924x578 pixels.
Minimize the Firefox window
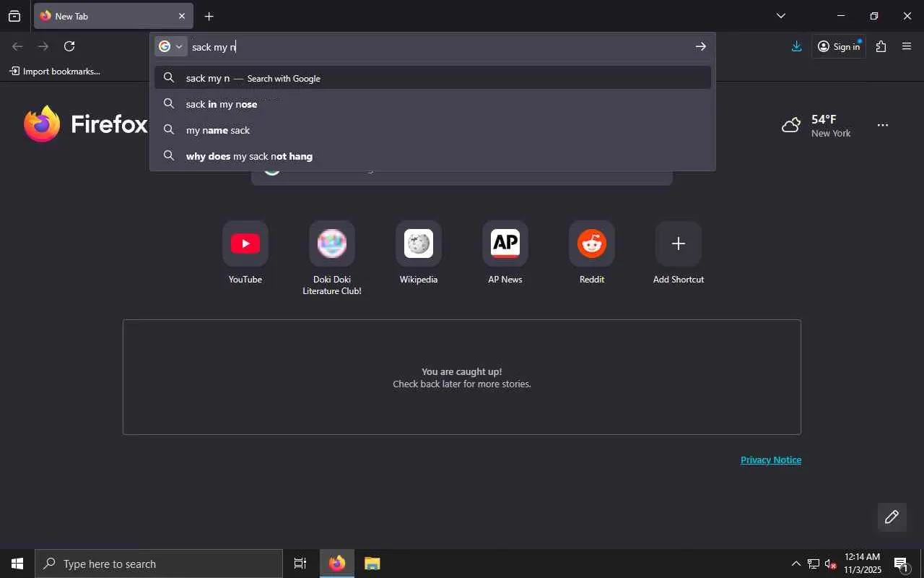[840, 16]
